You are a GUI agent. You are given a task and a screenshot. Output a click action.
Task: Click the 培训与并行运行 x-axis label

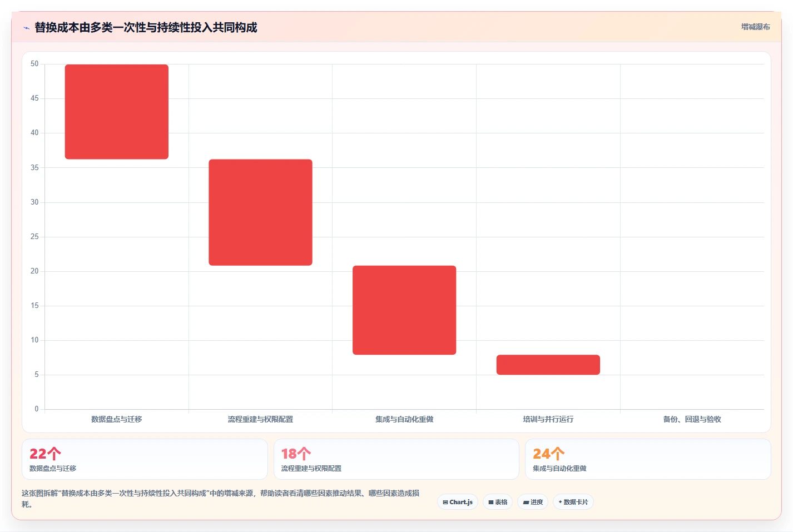click(x=548, y=419)
